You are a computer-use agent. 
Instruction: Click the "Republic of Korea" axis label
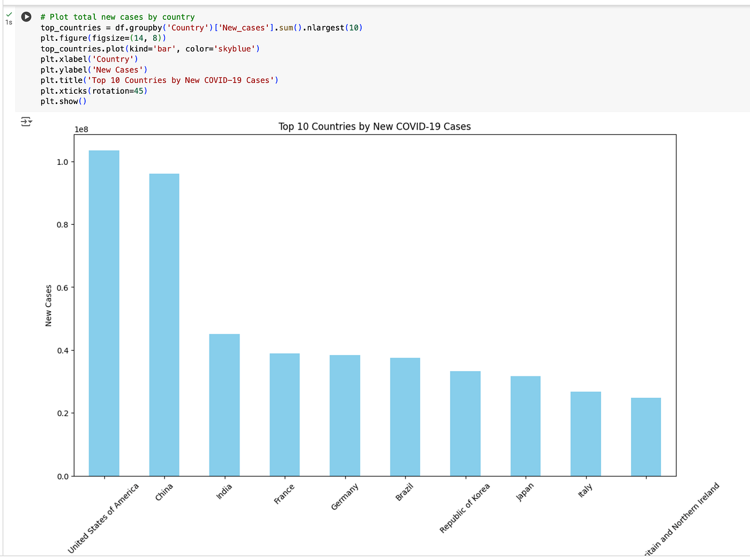coord(464,508)
